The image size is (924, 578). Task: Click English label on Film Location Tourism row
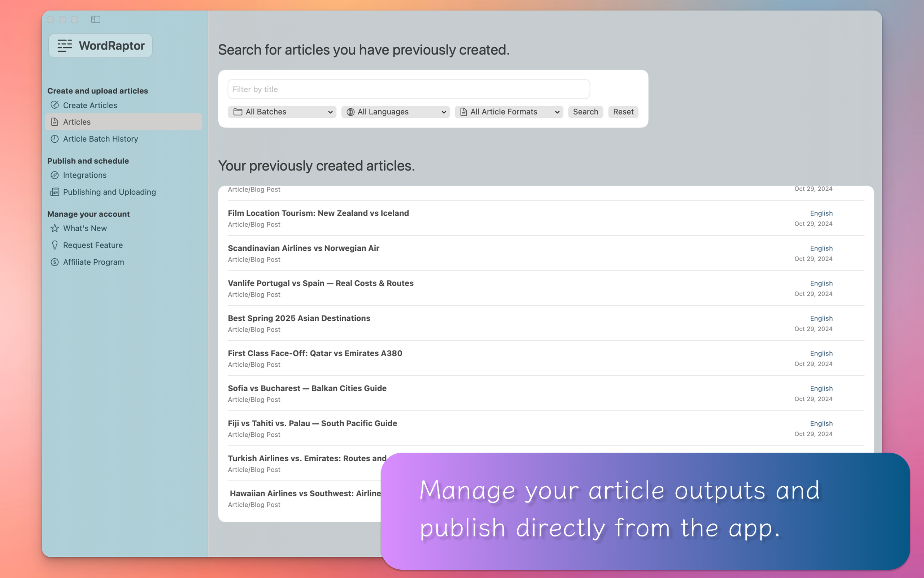[821, 213]
